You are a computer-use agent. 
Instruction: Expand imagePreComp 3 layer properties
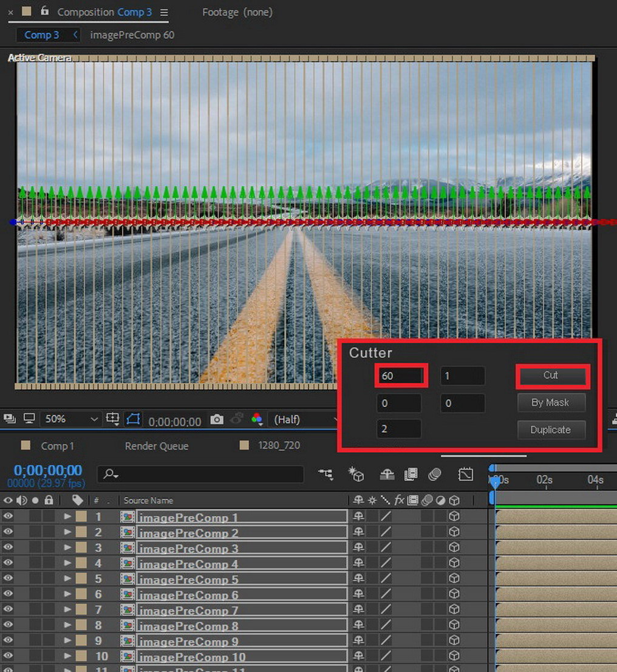click(67, 547)
